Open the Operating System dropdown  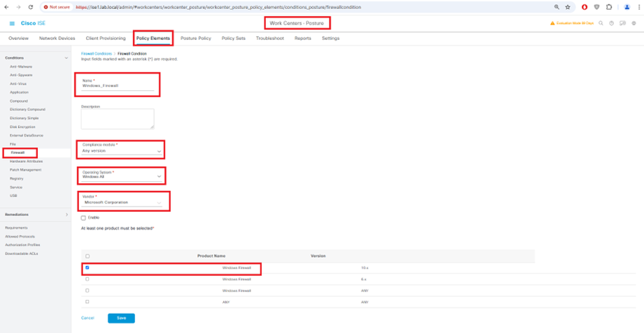[122, 176]
